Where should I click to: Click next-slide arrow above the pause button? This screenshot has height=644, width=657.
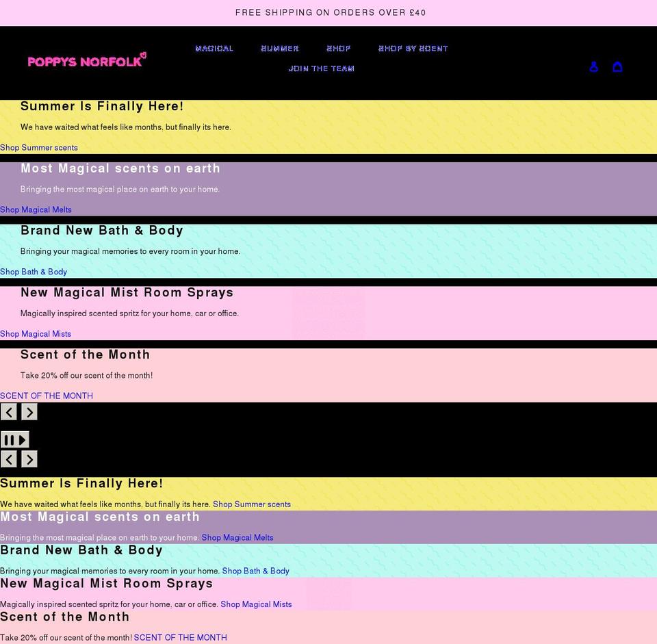pyautogui.click(x=29, y=412)
